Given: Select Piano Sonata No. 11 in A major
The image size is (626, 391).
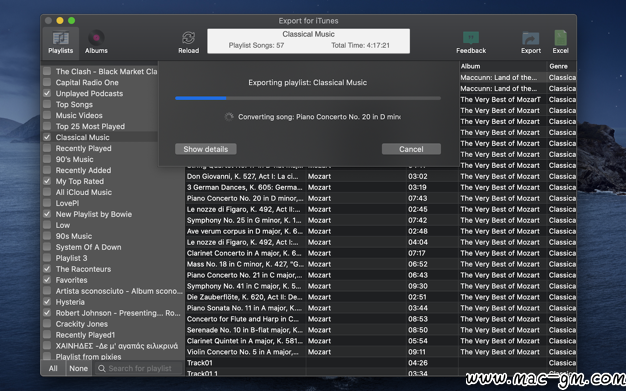Looking at the screenshot, I should tap(244, 308).
